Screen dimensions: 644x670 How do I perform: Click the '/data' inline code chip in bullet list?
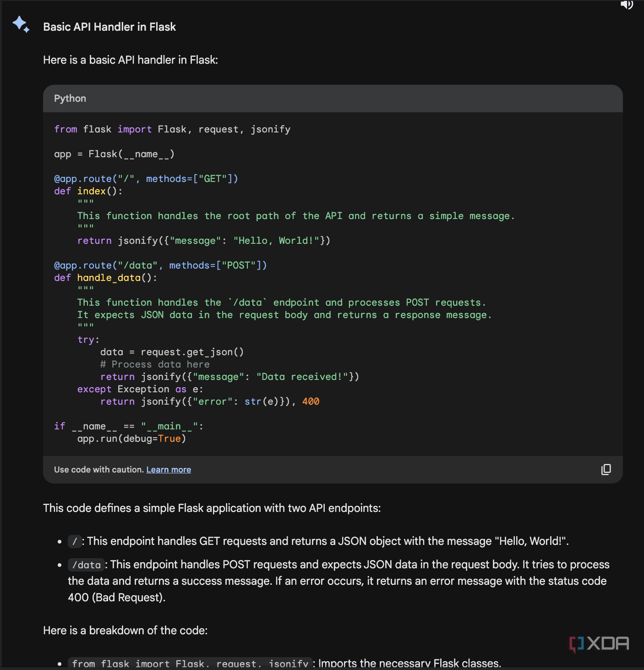click(x=86, y=565)
